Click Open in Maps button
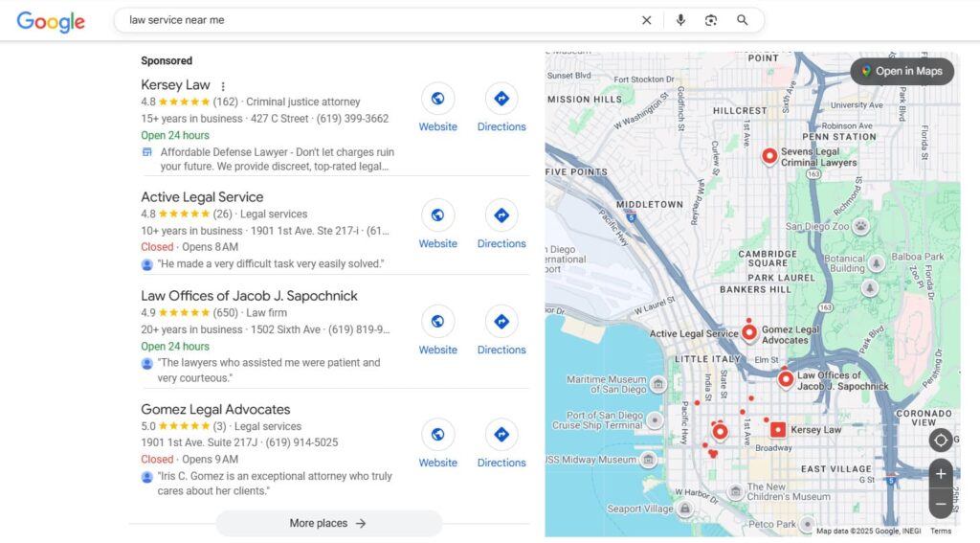 pyautogui.click(x=902, y=71)
